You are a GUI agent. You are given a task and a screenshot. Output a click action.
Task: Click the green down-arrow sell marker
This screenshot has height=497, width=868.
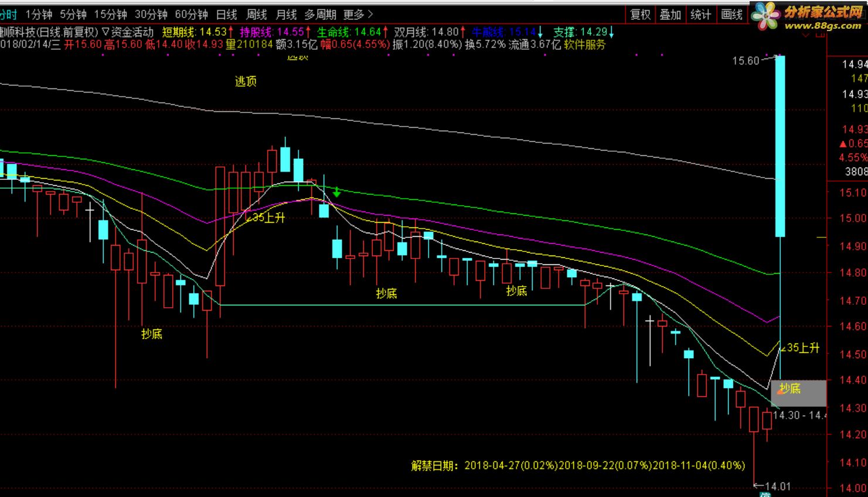point(337,192)
